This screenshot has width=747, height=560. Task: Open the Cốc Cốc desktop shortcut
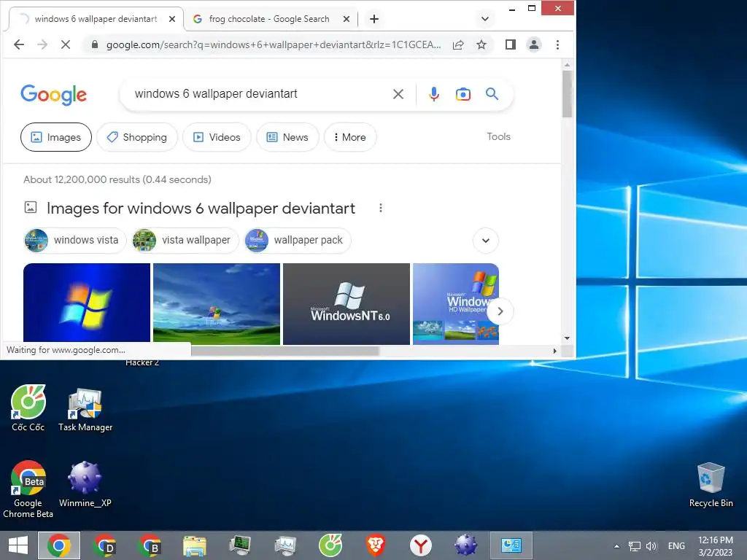click(28, 408)
